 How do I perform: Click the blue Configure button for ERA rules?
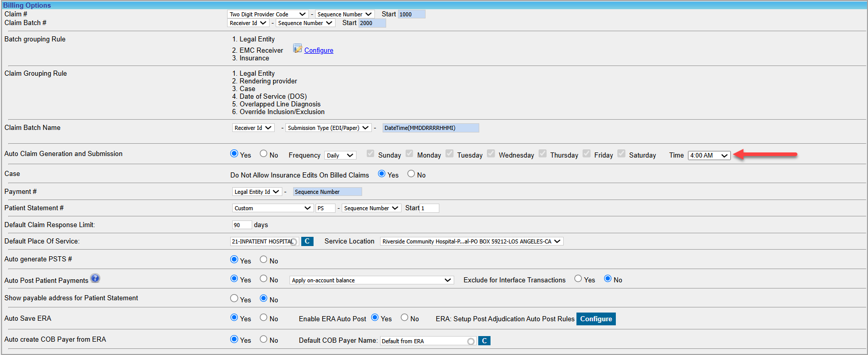(x=596, y=319)
